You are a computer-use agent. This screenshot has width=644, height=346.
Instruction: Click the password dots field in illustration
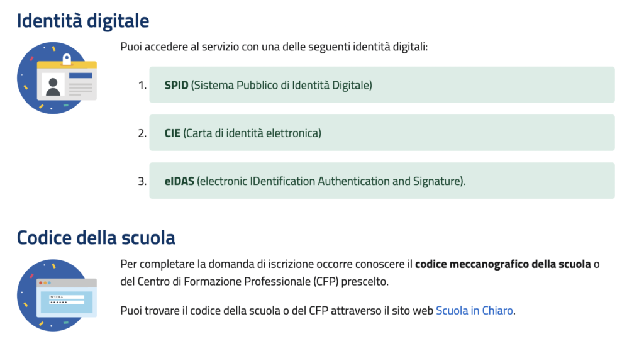point(67,302)
